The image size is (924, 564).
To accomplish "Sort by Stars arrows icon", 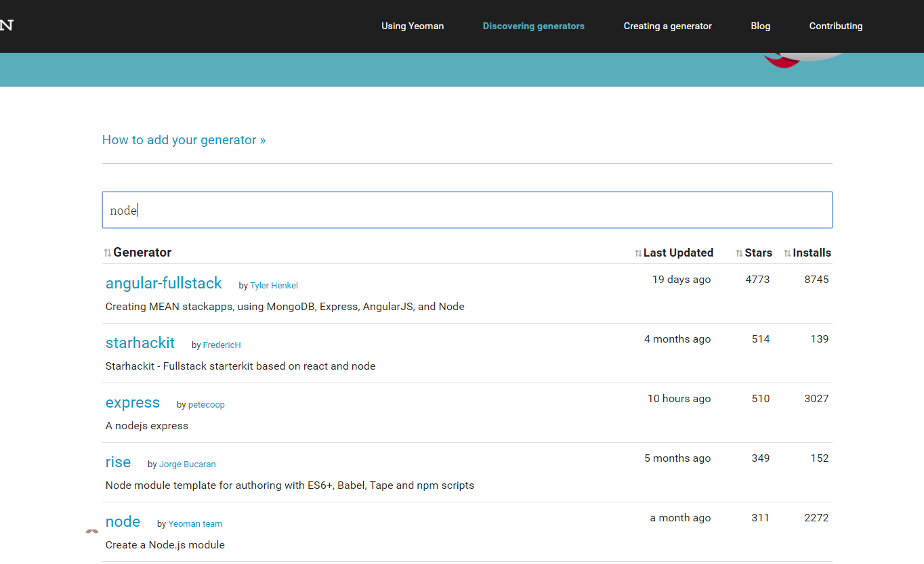I will coord(739,253).
